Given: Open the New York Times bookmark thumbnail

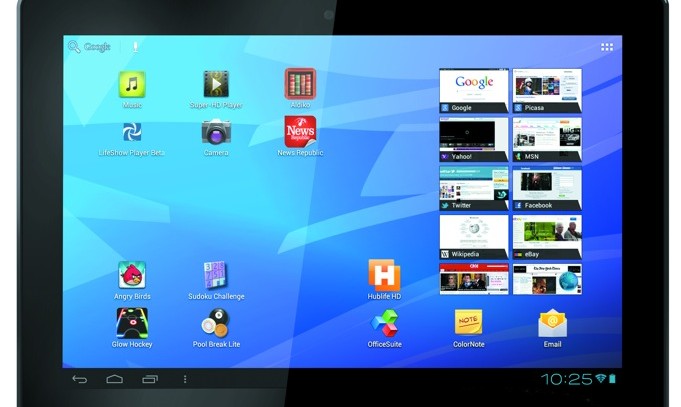Looking at the screenshot, I should (547, 279).
